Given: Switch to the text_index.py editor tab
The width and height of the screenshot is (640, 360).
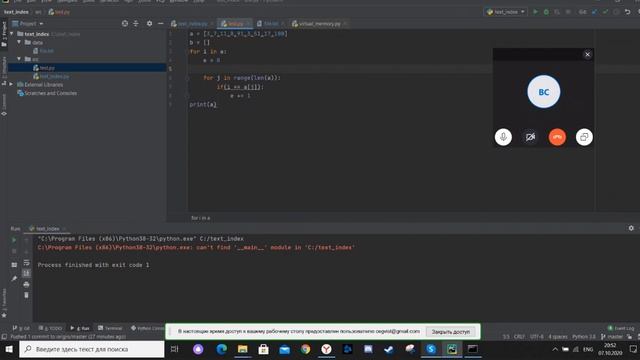Looking at the screenshot, I should click(x=190, y=24).
